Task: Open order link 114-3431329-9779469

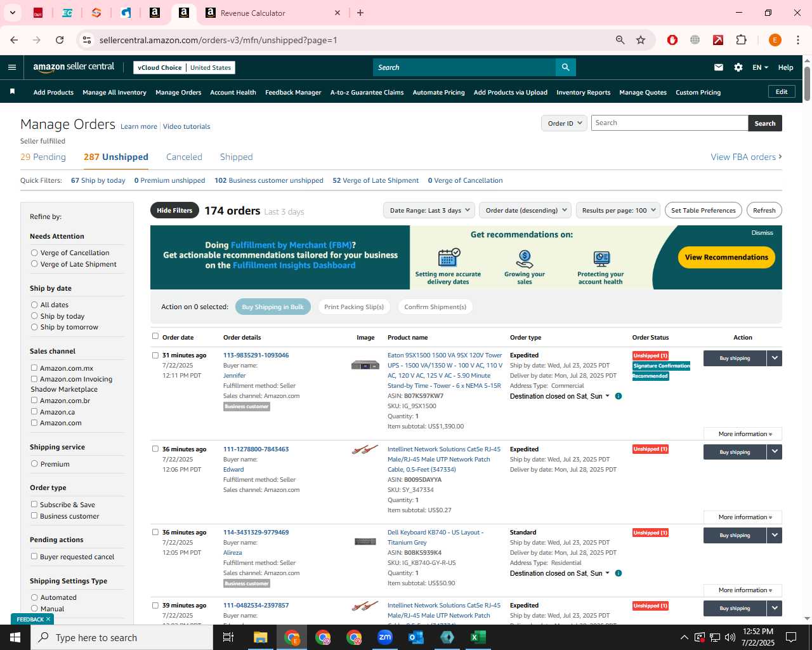Action: pos(256,532)
